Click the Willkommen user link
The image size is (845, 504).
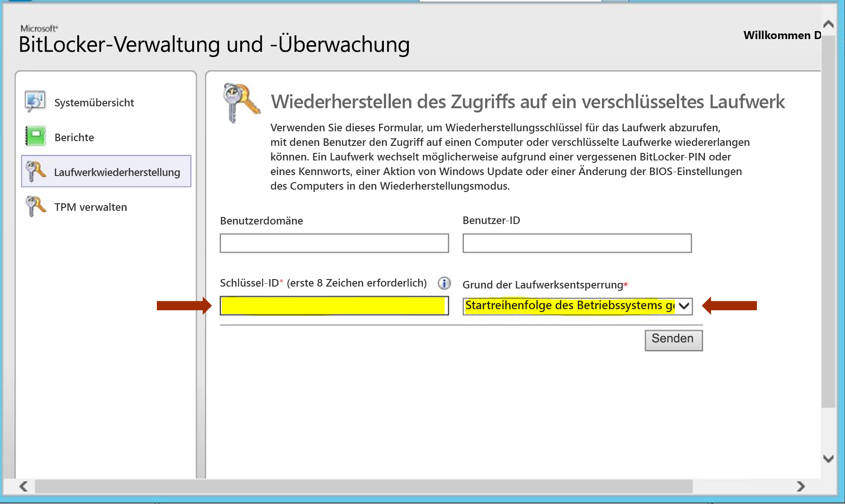pos(781,35)
